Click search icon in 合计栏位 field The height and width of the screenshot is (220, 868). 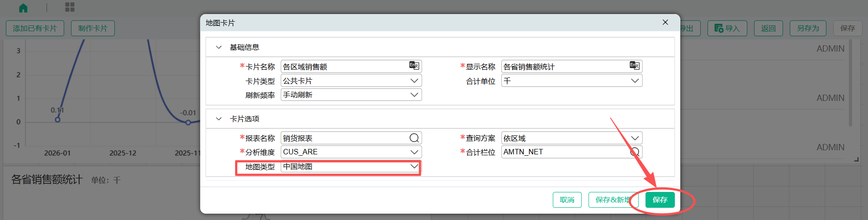635,152
